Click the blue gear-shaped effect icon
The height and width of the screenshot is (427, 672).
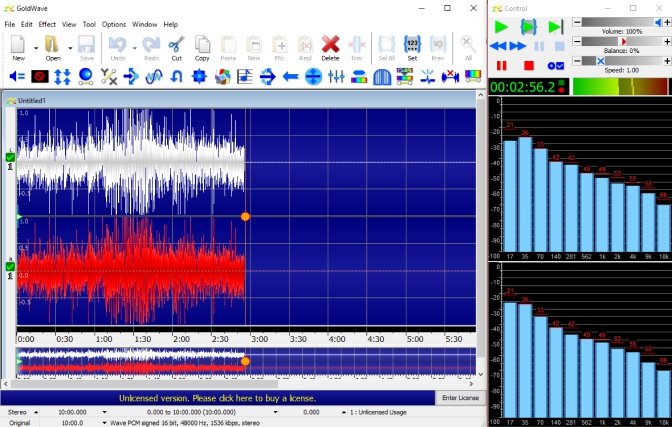point(199,77)
